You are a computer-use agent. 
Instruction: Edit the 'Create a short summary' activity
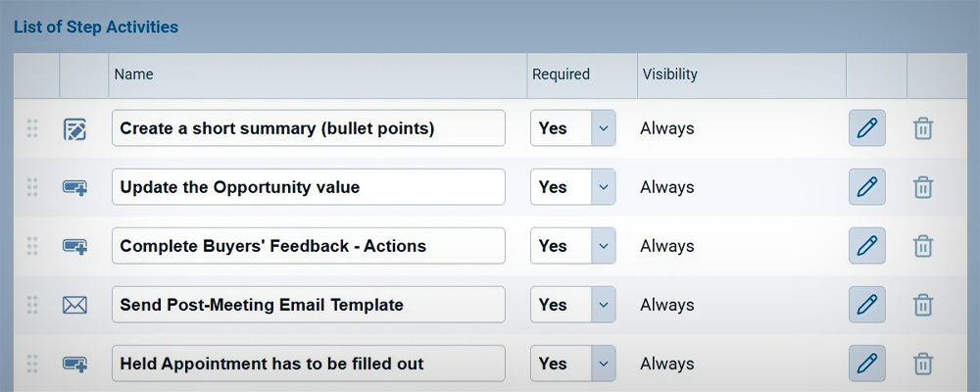[867, 128]
